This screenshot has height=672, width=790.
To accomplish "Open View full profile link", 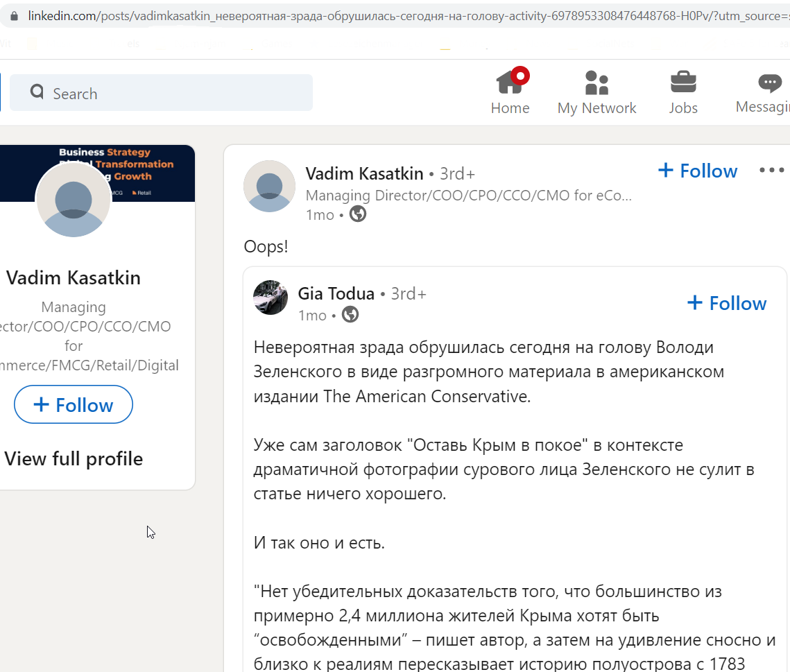I will coord(74,459).
